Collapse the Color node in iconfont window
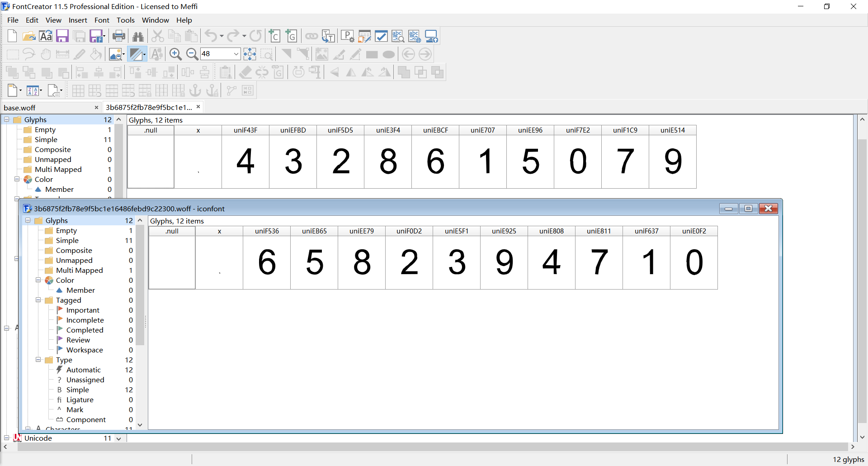The height and width of the screenshot is (466, 868). coord(38,280)
